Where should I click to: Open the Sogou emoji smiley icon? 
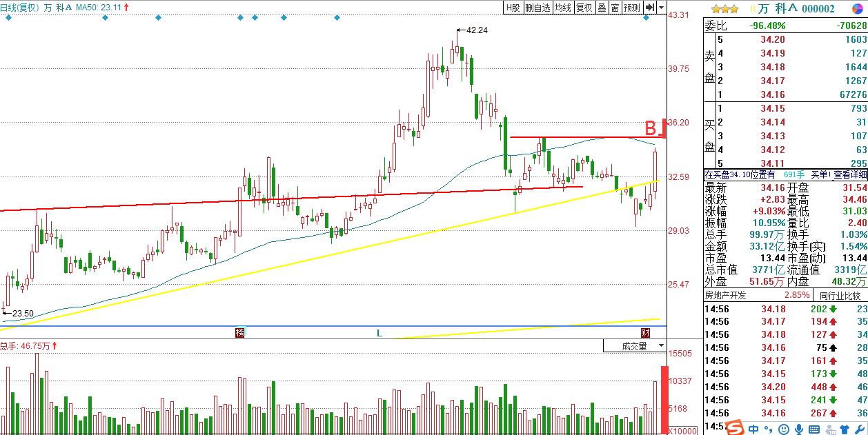[783, 429]
